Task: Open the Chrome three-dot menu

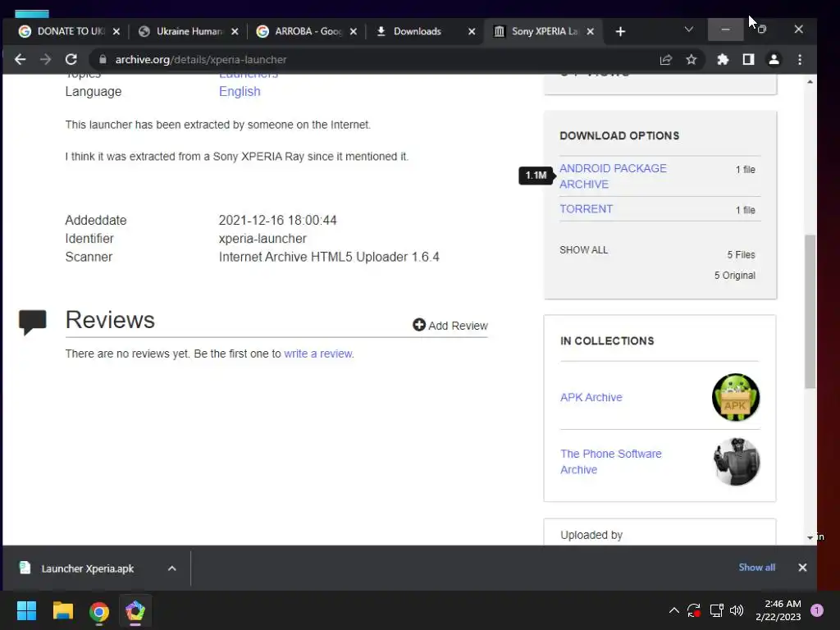Action: point(800,59)
